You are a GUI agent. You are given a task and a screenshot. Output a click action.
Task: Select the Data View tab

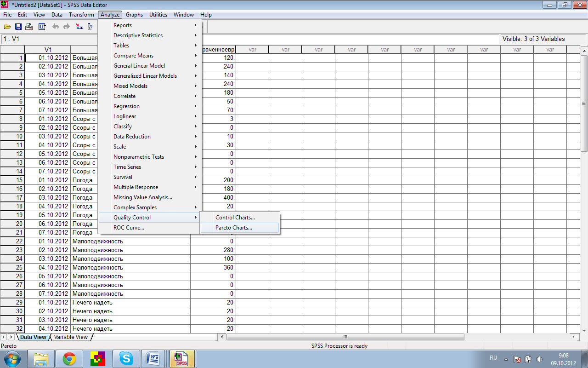click(33, 337)
